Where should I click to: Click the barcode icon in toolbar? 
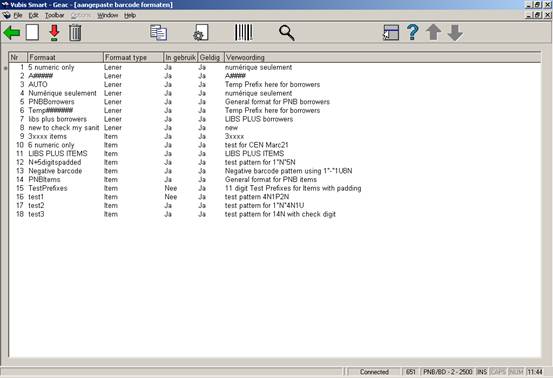tap(244, 33)
